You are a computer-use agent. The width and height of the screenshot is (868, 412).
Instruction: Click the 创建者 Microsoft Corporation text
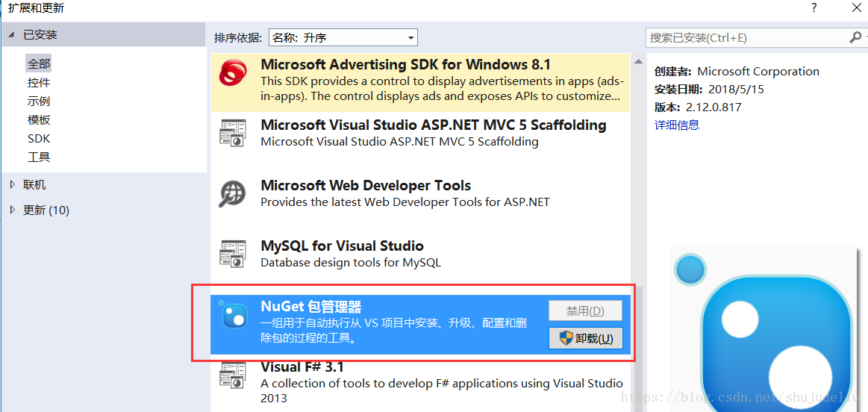click(737, 72)
